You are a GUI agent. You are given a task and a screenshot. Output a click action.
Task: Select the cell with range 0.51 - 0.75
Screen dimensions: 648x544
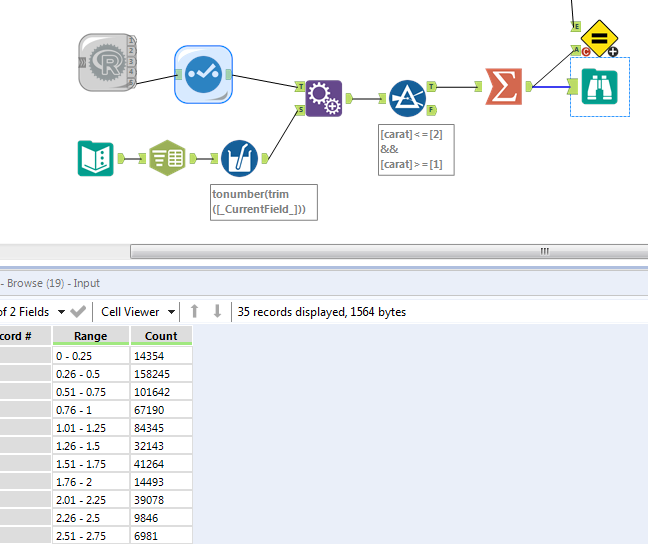tap(91, 392)
